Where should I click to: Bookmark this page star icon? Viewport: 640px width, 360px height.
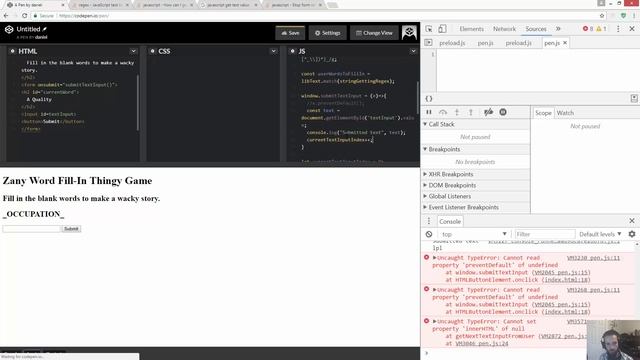coord(602,16)
